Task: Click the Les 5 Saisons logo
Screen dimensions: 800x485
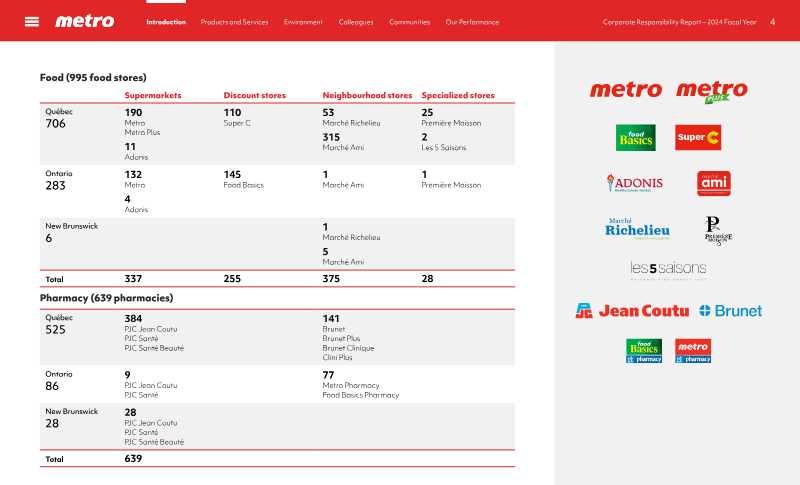Action: tap(668, 269)
